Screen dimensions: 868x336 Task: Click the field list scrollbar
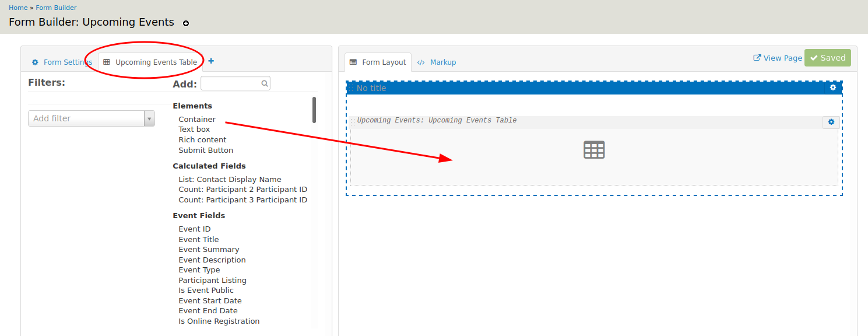coord(314,110)
